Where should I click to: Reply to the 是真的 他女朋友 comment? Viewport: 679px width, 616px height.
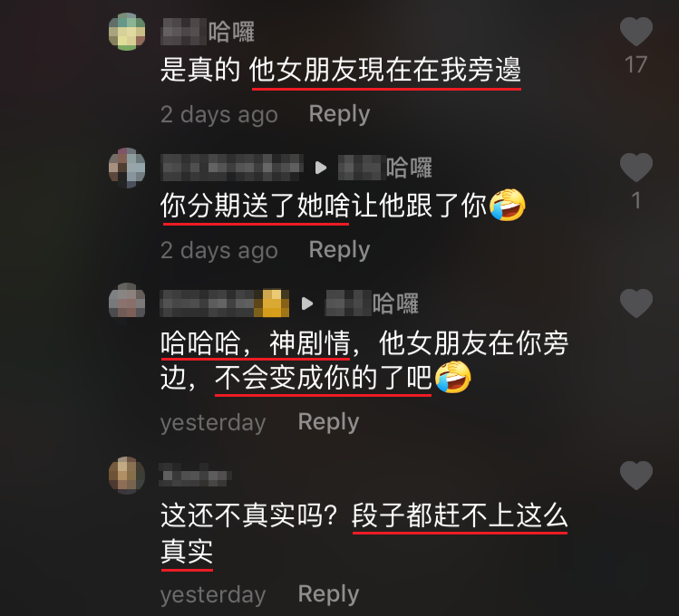click(339, 115)
